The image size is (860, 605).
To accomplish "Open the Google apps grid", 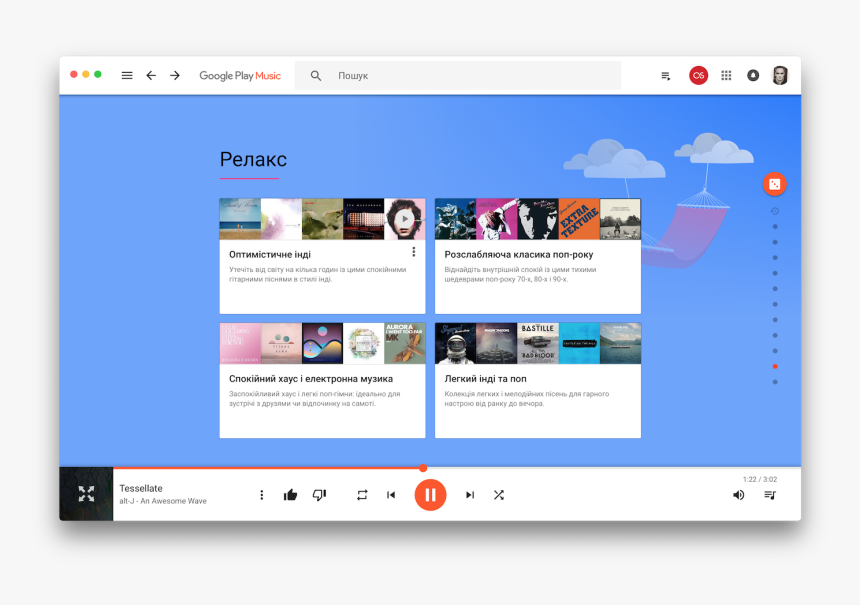I will pos(726,75).
